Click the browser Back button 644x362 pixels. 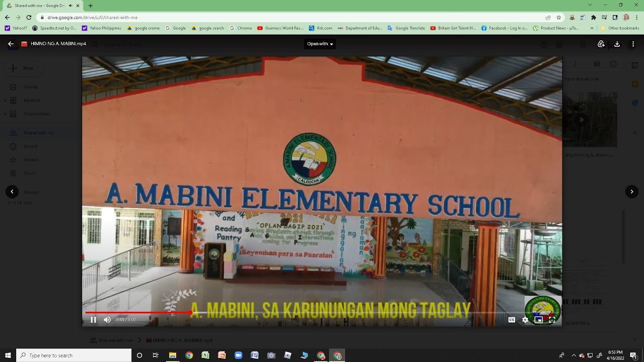pos(7,17)
